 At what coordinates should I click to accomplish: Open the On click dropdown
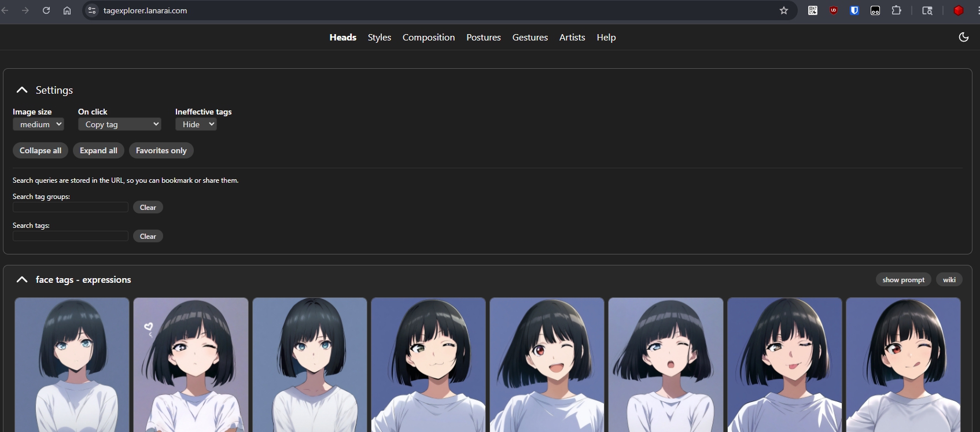(120, 124)
